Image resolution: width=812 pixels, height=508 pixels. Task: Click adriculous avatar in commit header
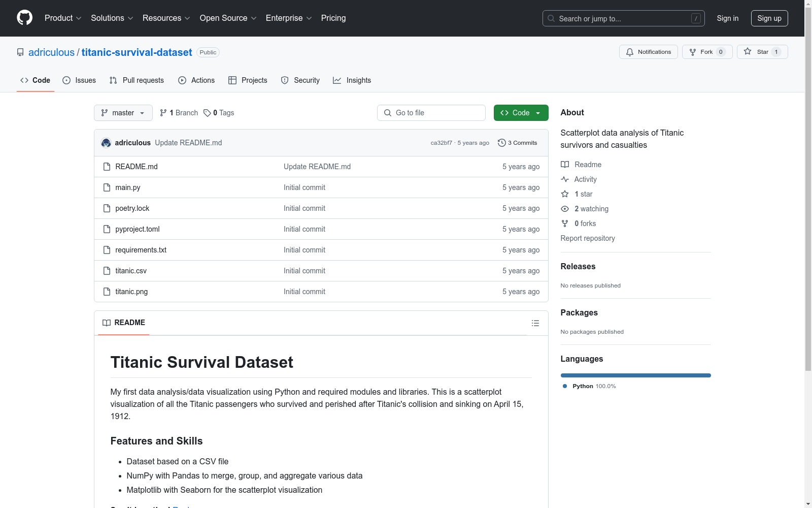click(x=106, y=143)
